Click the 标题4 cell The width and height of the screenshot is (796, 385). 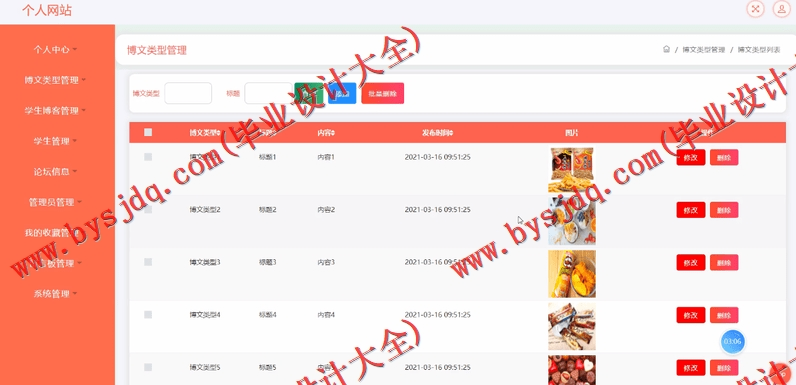[x=268, y=315]
